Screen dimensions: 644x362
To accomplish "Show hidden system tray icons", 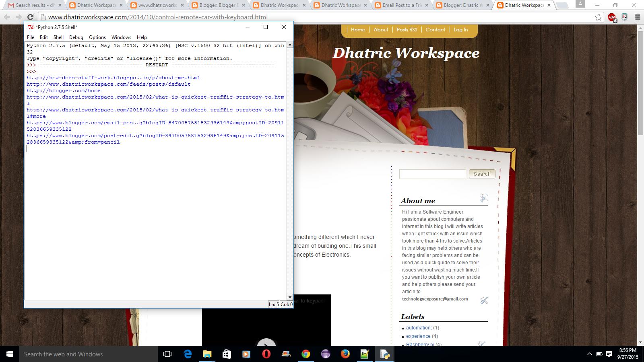I will point(590,354).
